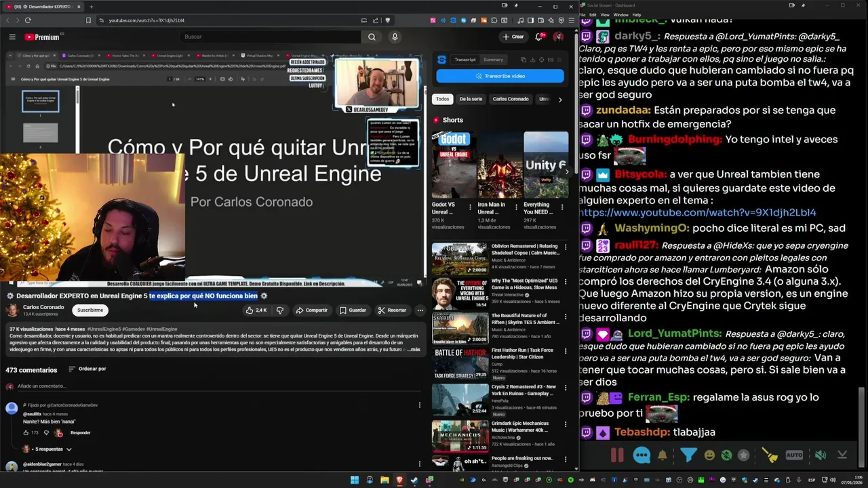The width and height of the screenshot is (868, 488).
Task: Download the transcript using the download icon
Action: (532, 60)
